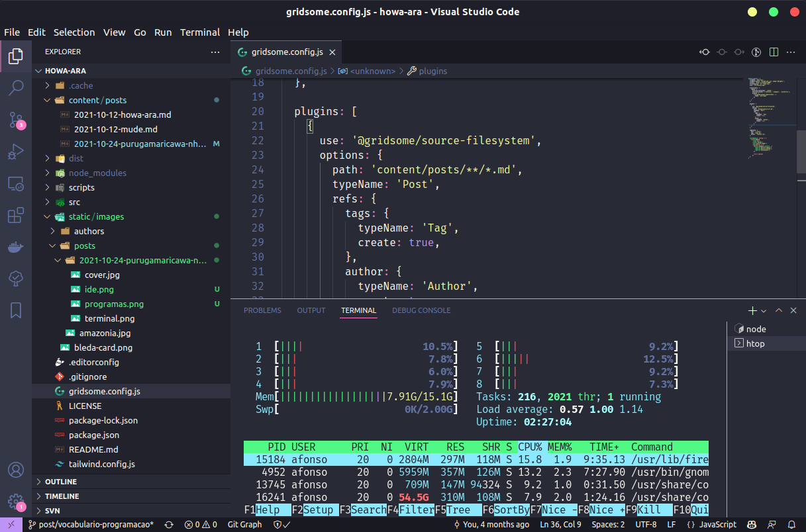This screenshot has height=532, width=806.
Task: Open the file 2021-10-12-mude.md
Action: coord(115,129)
